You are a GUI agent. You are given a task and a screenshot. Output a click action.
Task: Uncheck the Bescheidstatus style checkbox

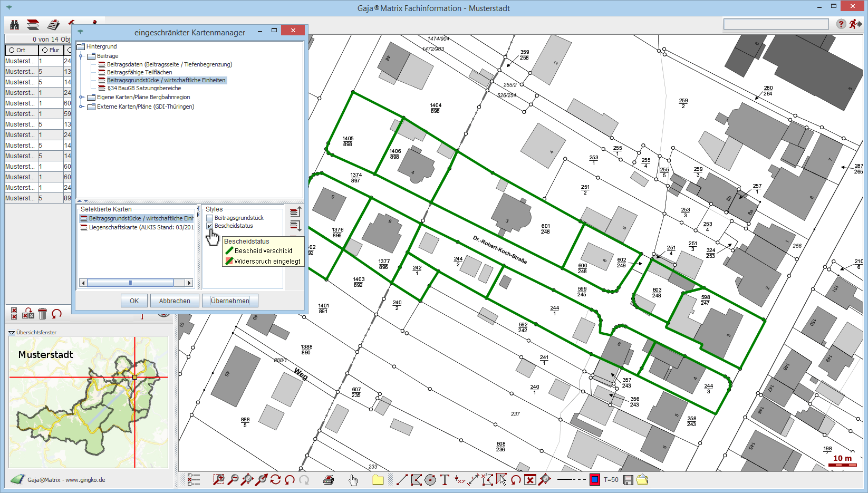[x=209, y=226]
